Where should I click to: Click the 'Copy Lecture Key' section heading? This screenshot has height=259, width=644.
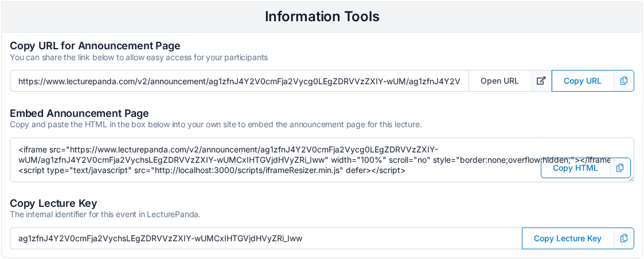[53, 203]
